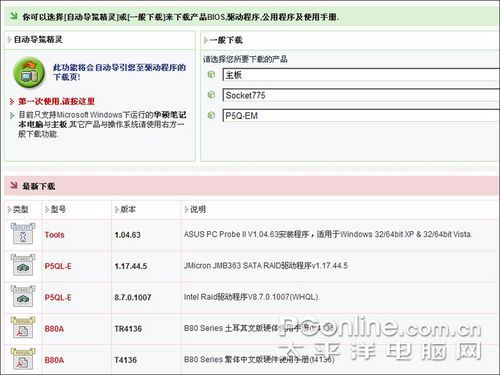Click the 此功能将会自动导引您至驱动程序的下载页 link
Image resolution: width=500 pixels, height=375 pixels.
tap(119, 72)
